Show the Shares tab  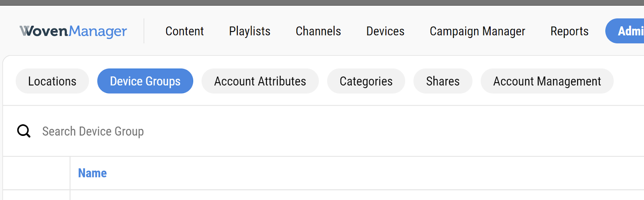click(x=443, y=81)
